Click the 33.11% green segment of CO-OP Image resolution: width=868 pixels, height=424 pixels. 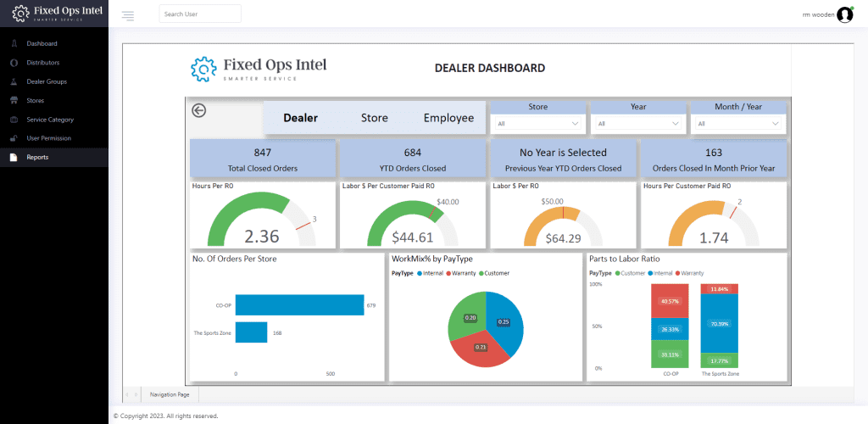(670, 354)
